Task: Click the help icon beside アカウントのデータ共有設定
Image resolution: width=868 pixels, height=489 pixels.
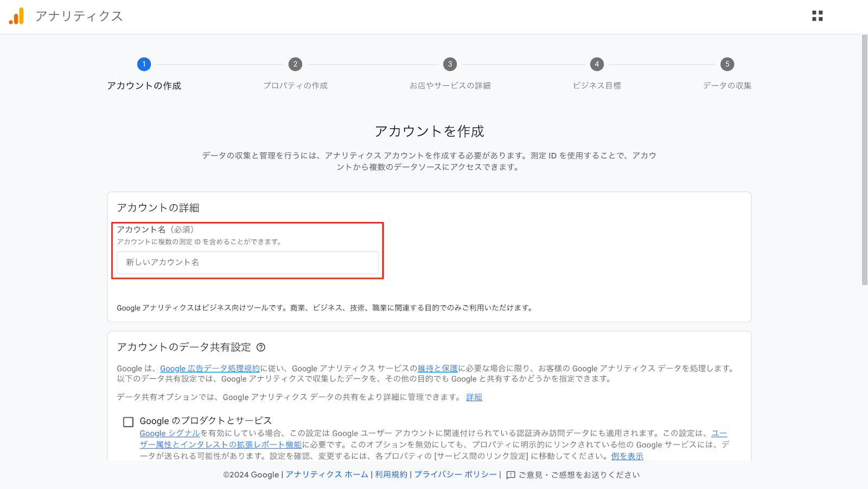Action: pyautogui.click(x=261, y=348)
